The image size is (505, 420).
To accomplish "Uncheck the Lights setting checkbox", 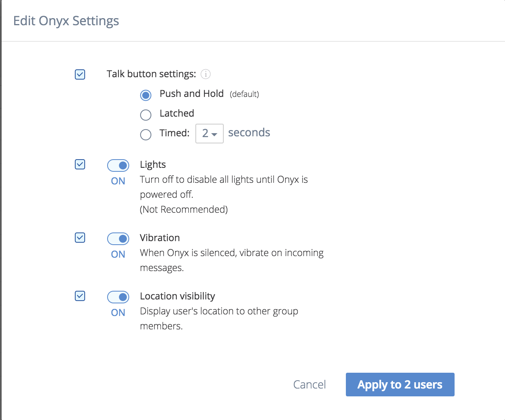I will click(80, 164).
